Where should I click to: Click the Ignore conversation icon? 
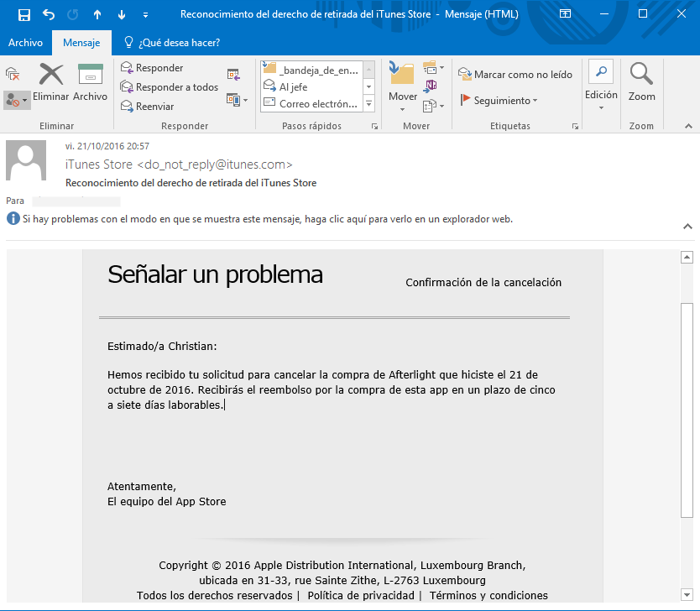pos(13,74)
